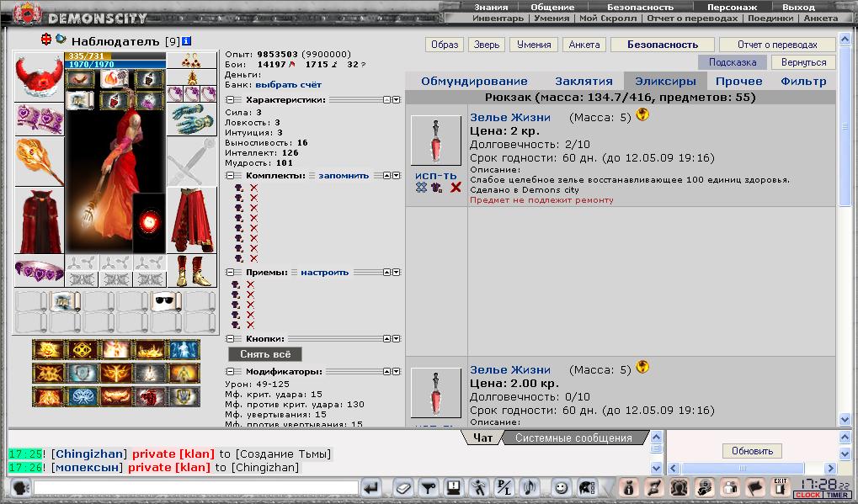The image size is (858, 504).
Task: Click the money bag icon in bottom right toolbar
Action: click(629, 487)
